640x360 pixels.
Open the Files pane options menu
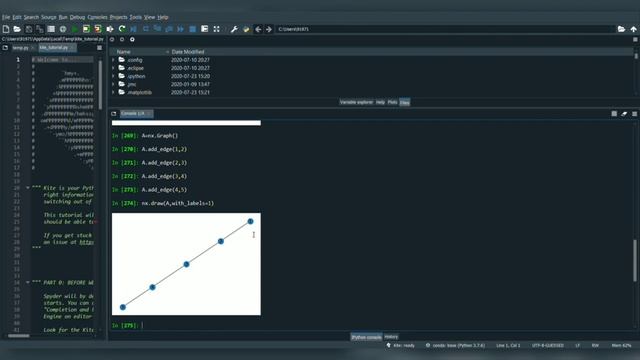click(635, 40)
